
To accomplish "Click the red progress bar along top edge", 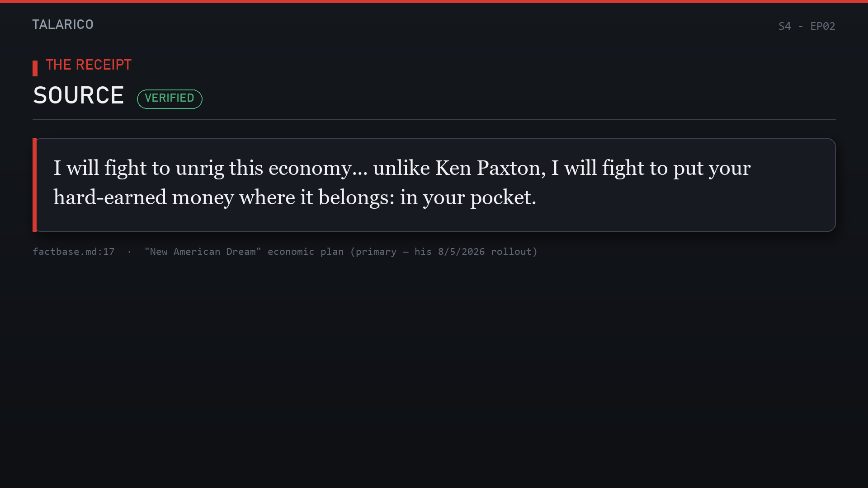I will 434,1.
